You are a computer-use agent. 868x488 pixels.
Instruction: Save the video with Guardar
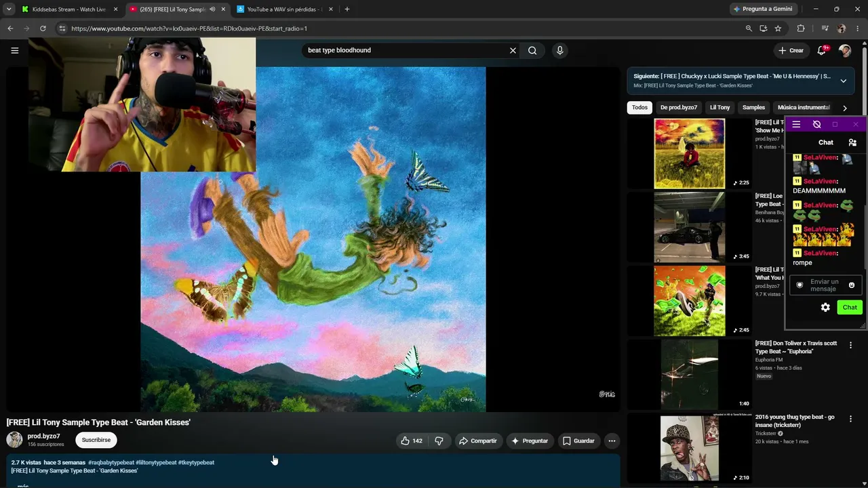[578, 441]
